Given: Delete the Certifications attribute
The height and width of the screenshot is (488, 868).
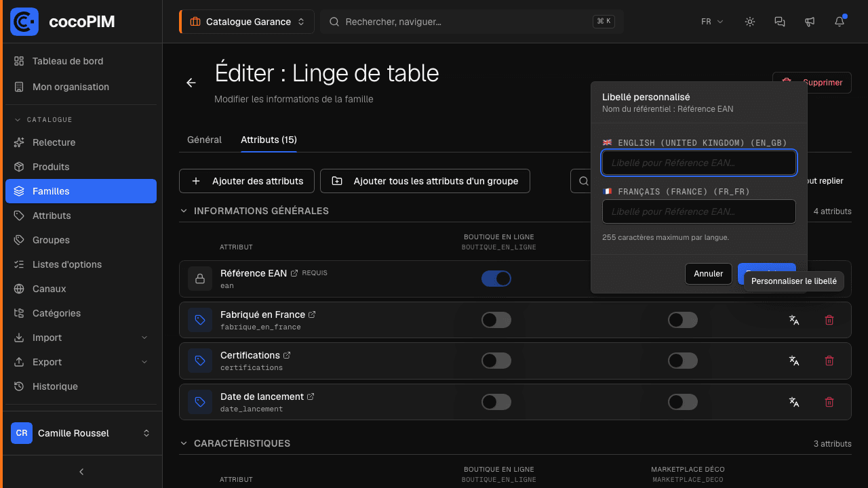Looking at the screenshot, I should (829, 361).
